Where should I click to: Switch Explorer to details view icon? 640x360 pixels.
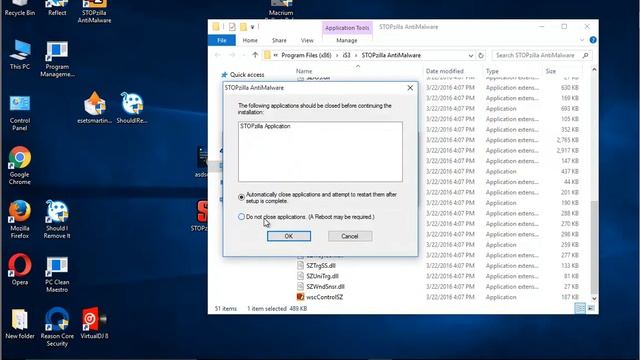[x=580, y=308]
